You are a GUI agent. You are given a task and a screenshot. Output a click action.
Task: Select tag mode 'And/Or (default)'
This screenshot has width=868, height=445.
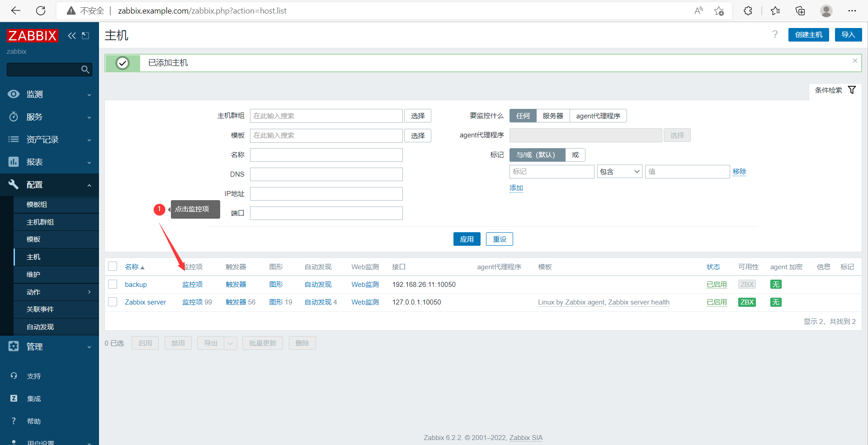[538, 155]
